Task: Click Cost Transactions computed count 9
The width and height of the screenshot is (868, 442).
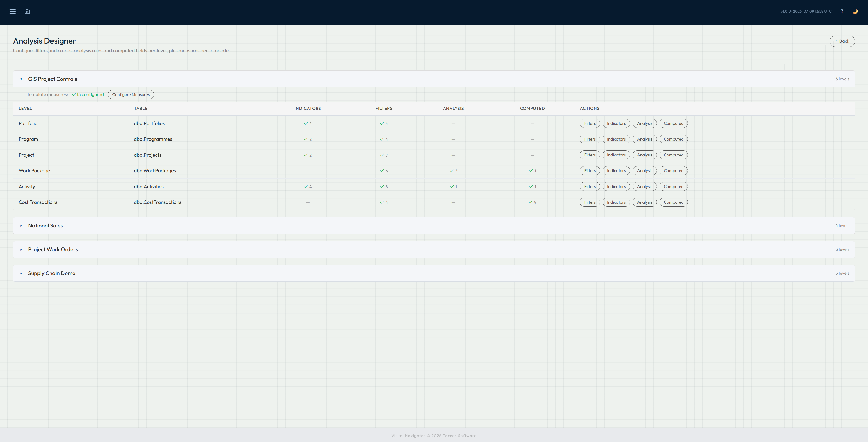Action: (532, 202)
